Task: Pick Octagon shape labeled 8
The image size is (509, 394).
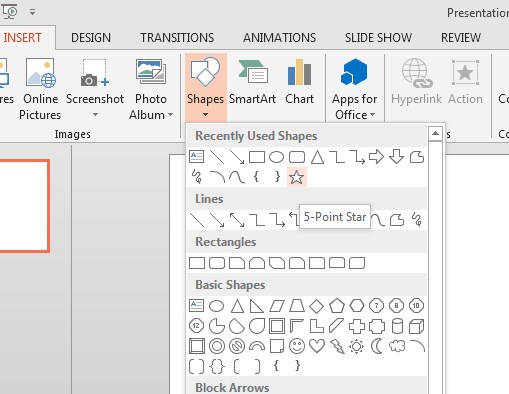Action: coord(396,306)
